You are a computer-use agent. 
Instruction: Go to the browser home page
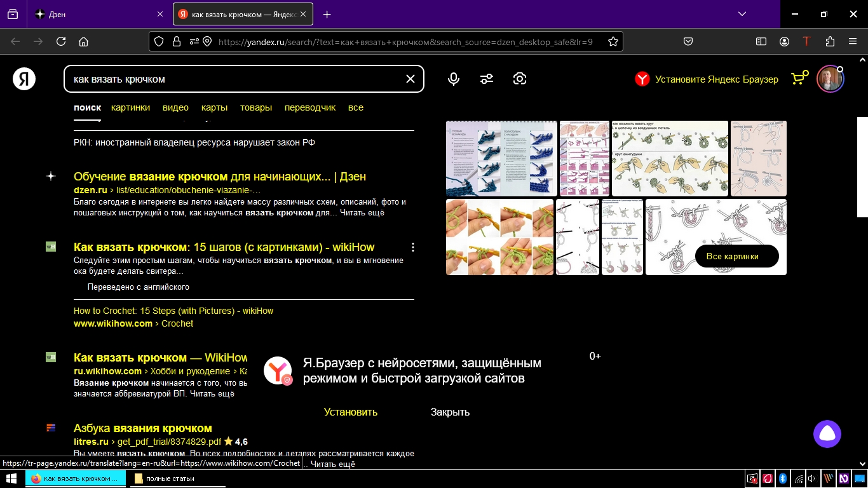tap(83, 41)
